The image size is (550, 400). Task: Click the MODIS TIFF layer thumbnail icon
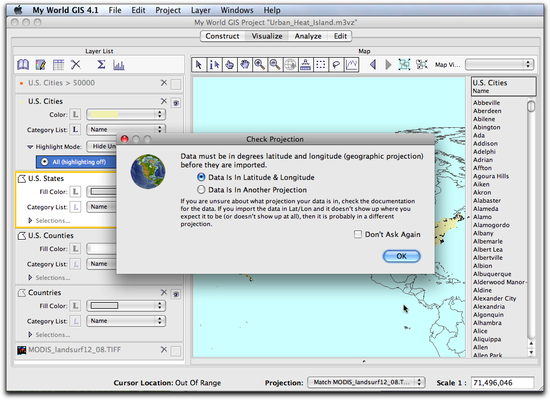[22, 350]
